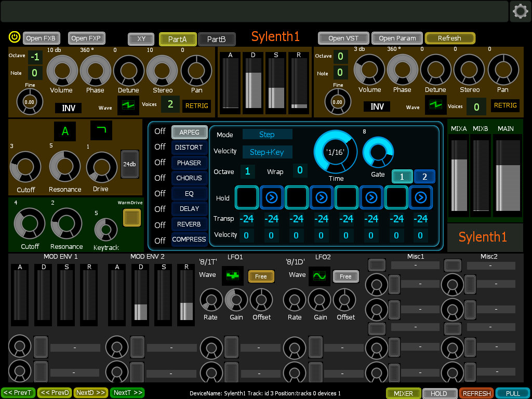The image size is (532, 399).
Task: Select the PHASER effect tab
Action: pos(189,163)
